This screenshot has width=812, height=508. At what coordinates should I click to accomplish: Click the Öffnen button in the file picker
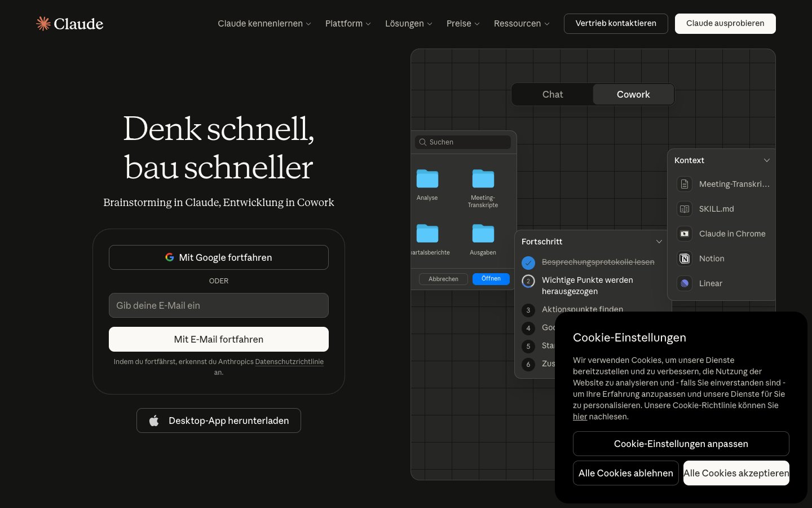click(x=491, y=278)
